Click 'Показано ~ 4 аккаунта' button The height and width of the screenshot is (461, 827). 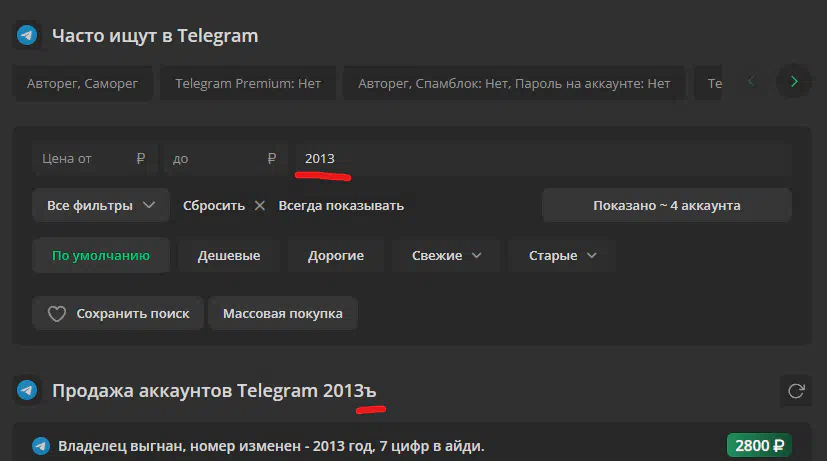pyautogui.click(x=667, y=205)
